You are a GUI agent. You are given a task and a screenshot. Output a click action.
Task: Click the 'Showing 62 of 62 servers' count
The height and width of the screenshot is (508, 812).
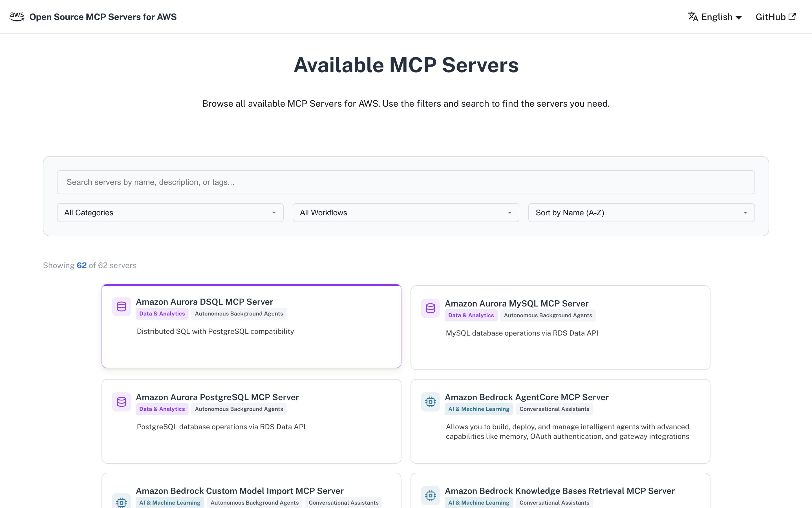(x=90, y=265)
